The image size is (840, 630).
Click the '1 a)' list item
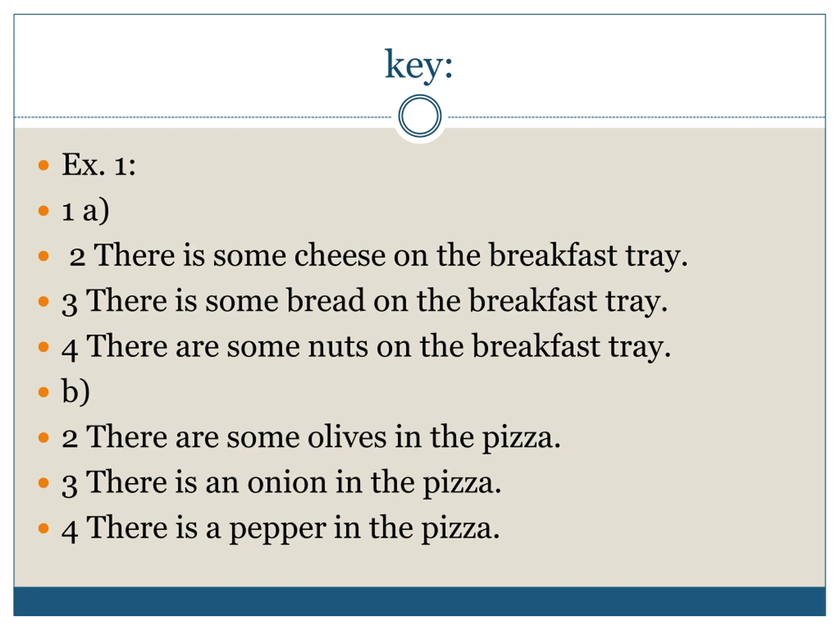(x=85, y=210)
